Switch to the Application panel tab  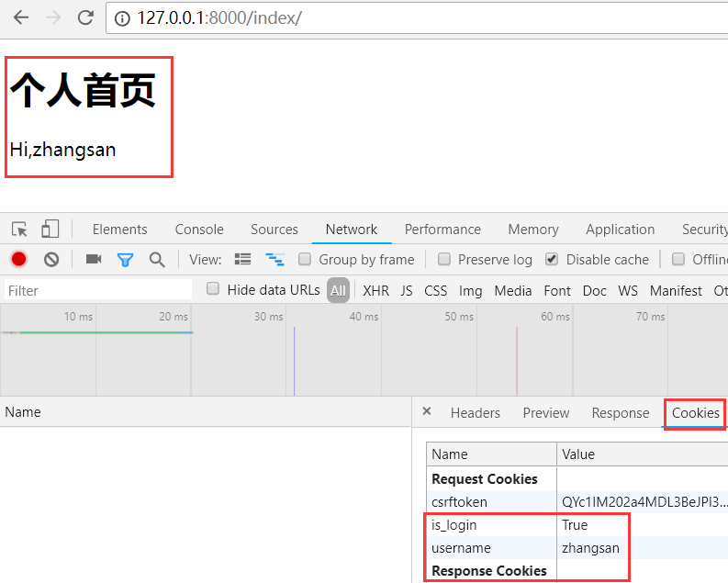click(x=620, y=230)
